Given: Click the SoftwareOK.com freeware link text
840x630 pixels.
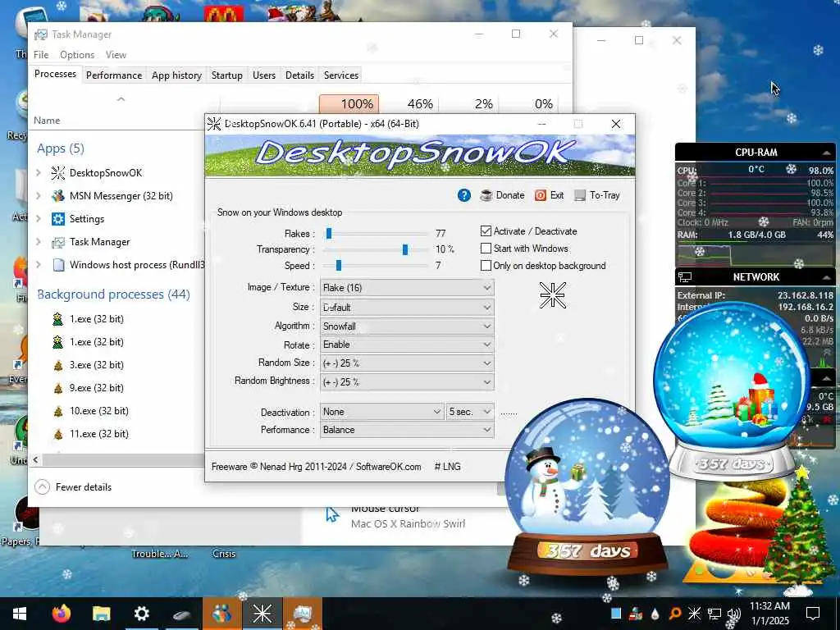Looking at the screenshot, I should coord(388,467).
